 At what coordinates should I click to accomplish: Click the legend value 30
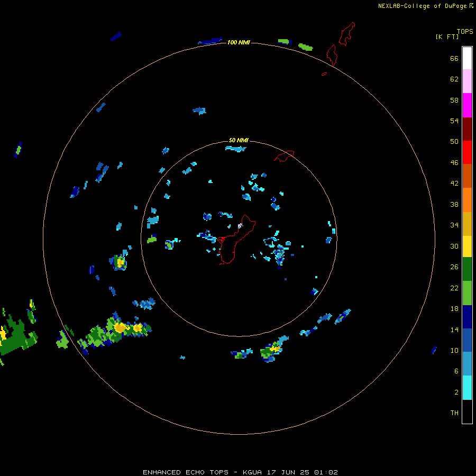(x=454, y=246)
